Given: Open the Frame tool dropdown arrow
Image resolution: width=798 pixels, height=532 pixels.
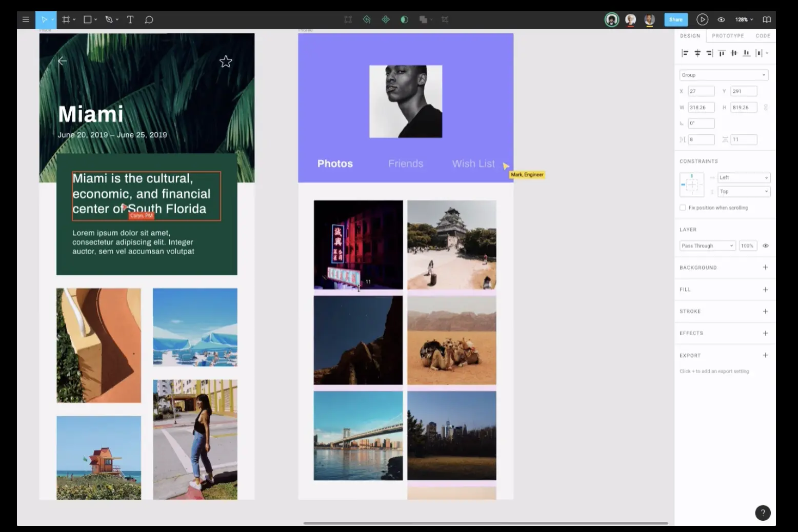Looking at the screenshot, I should pyautogui.click(x=74, y=20).
